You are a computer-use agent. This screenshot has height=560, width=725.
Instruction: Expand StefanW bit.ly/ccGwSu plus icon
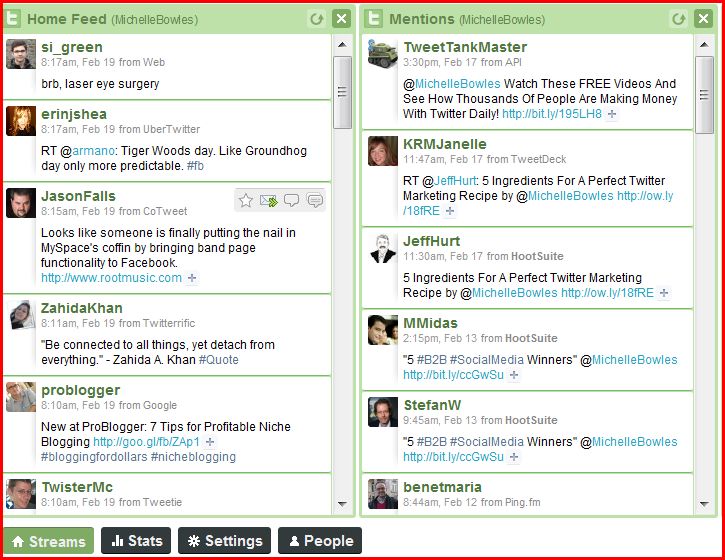point(514,457)
